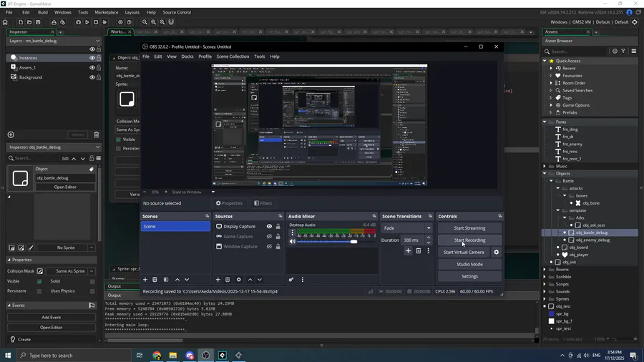Viewport: 644px width, 362px height.
Task: Toggle visibility of Background layer
Action: 92,77
